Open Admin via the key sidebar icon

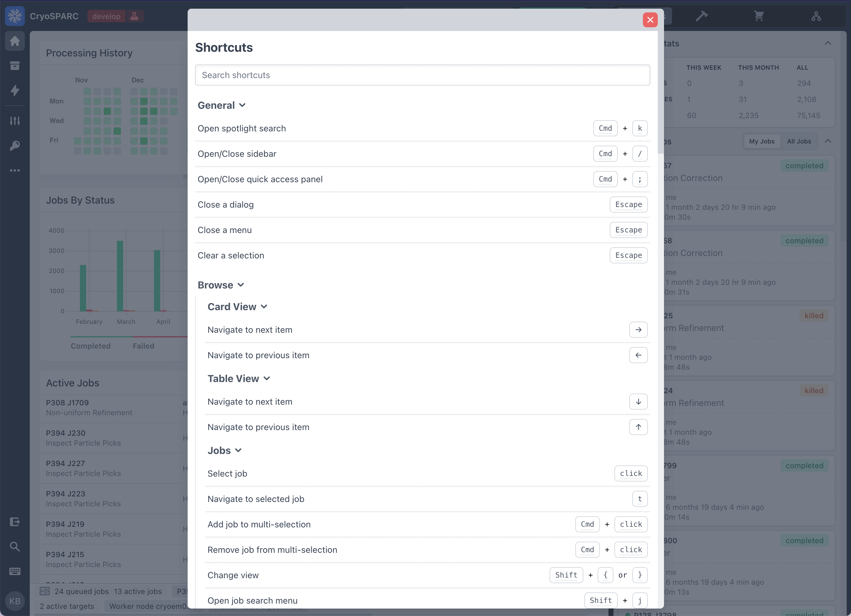(15, 145)
